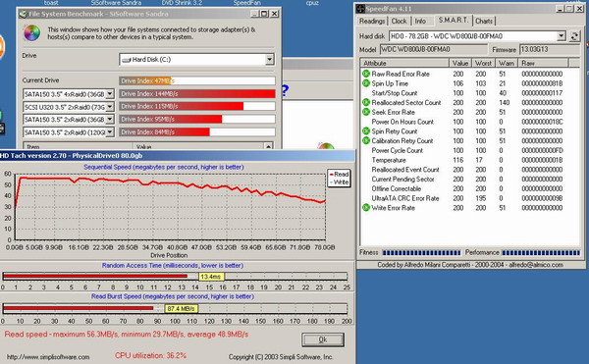Screen dimensions: 589x364
Task: Click the Write Error Rate status icon
Action: [366, 208]
